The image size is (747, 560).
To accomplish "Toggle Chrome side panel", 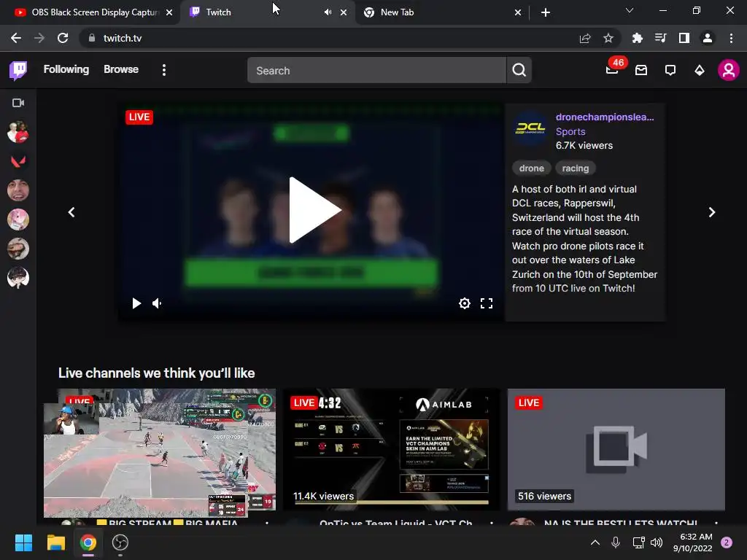I will (684, 38).
